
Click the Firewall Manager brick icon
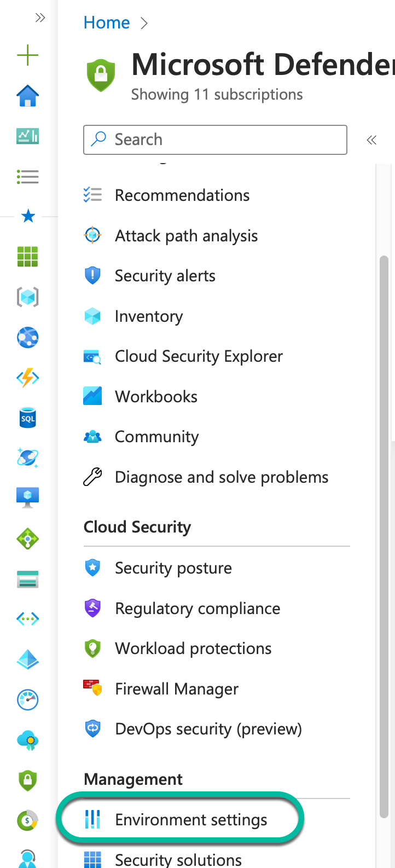click(x=92, y=688)
